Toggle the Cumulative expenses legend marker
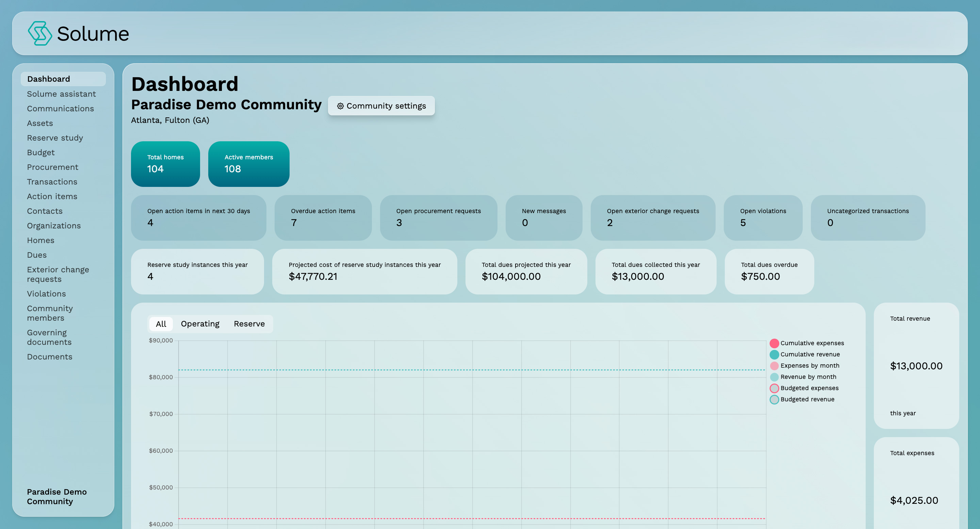This screenshot has height=529, width=980. click(774, 343)
